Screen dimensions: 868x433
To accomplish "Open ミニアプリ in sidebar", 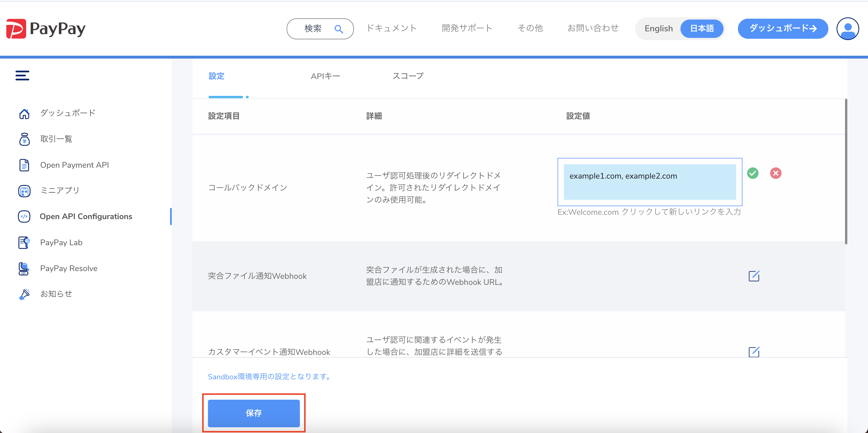I will click(x=60, y=191).
